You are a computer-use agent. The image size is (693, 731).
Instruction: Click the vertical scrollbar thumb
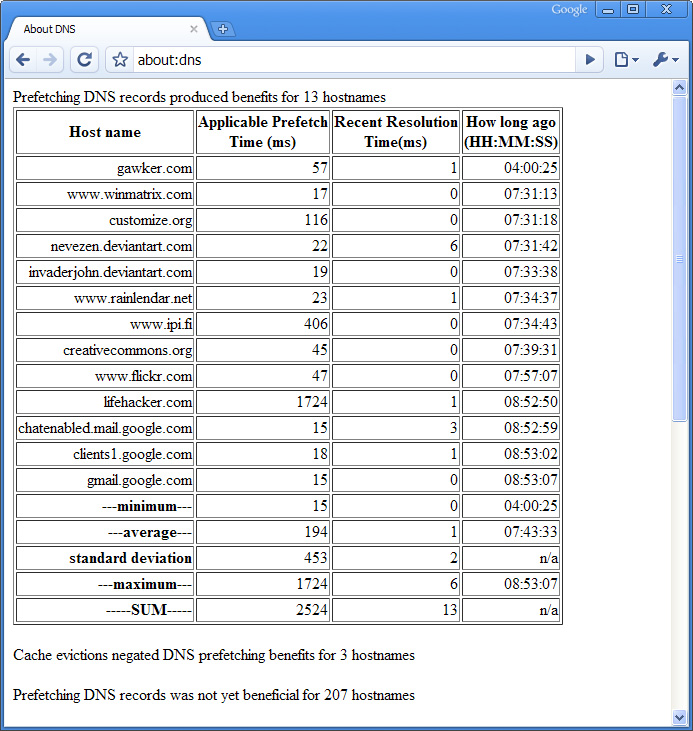(679, 259)
